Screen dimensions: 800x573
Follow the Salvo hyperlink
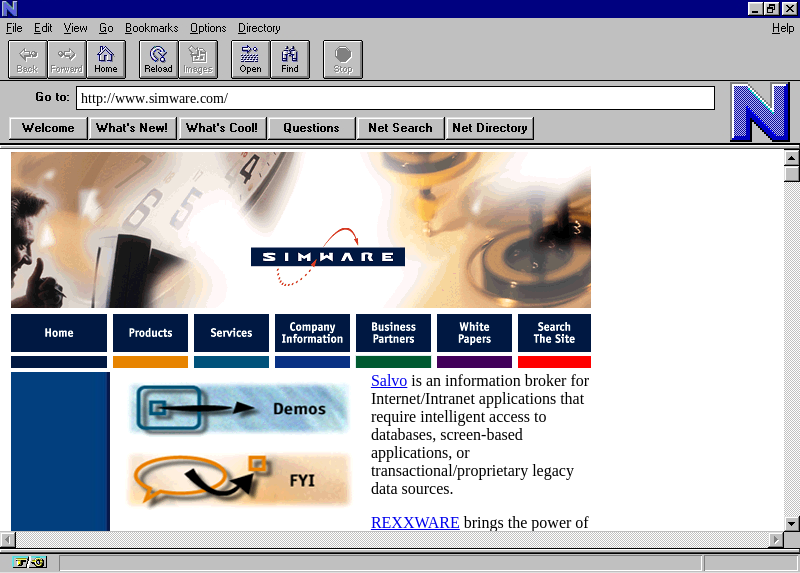(389, 381)
